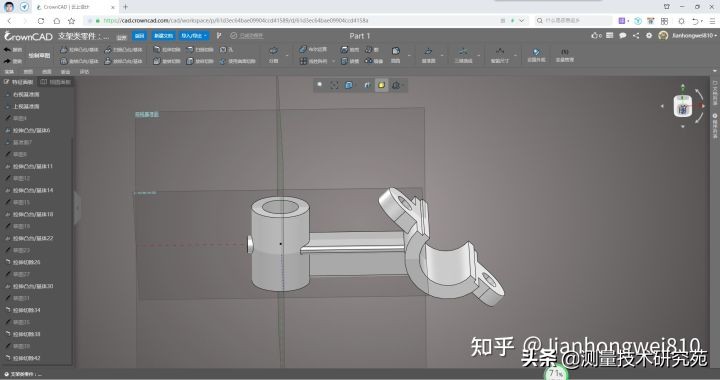
Task: Select 拉伸切除26 feature
Action: (x=27, y=262)
